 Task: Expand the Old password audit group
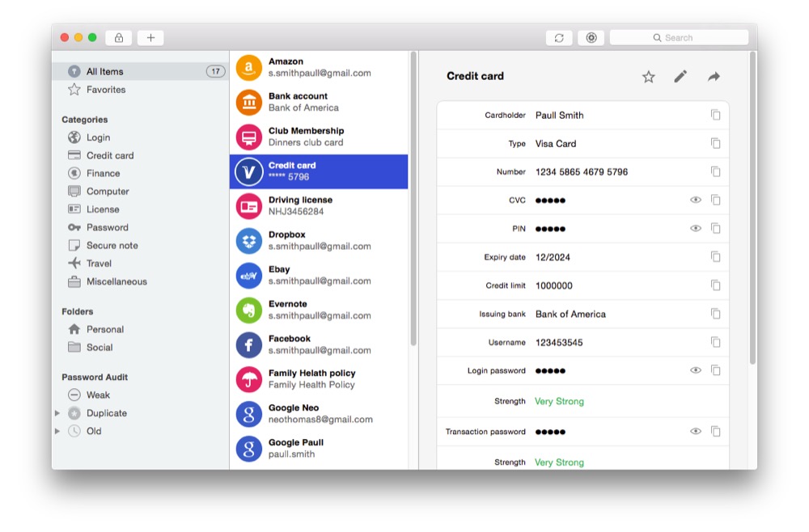click(x=57, y=431)
